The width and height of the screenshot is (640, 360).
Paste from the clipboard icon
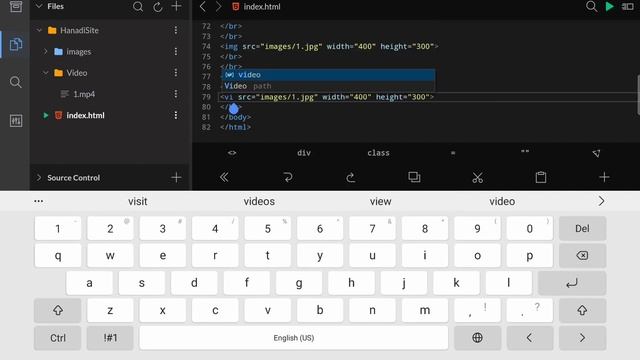(541, 177)
